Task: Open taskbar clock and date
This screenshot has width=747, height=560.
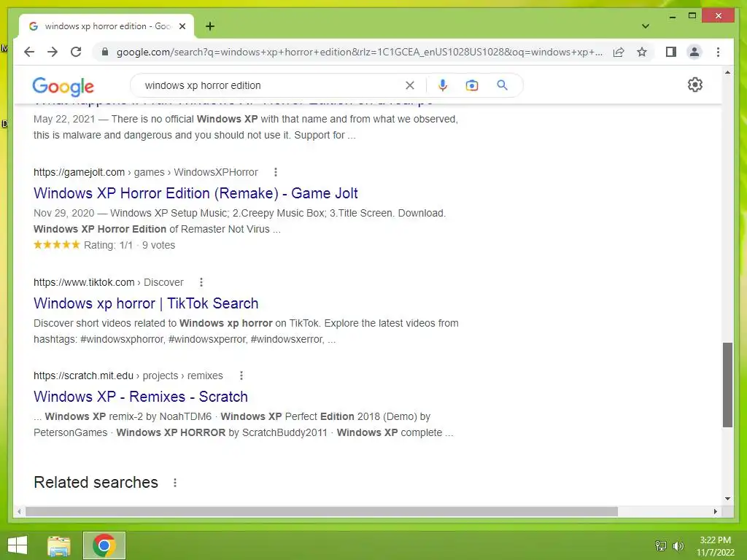Action: click(x=715, y=546)
